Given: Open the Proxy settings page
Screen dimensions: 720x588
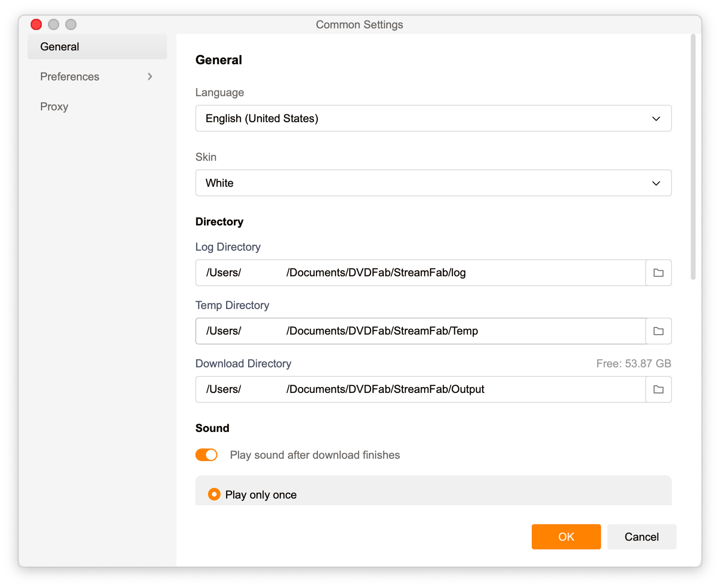Looking at the screenshot, I should [x=54, y=107].
